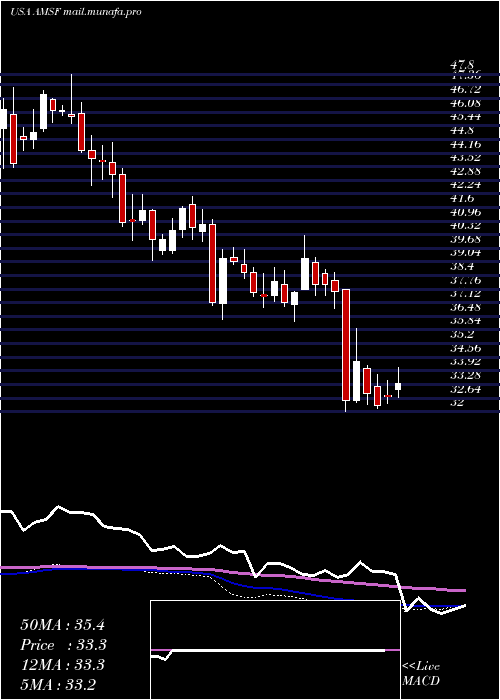Screen dimensions: 500x700
Task: Click the 38.4 price axis label
Action: pos(463,267)
